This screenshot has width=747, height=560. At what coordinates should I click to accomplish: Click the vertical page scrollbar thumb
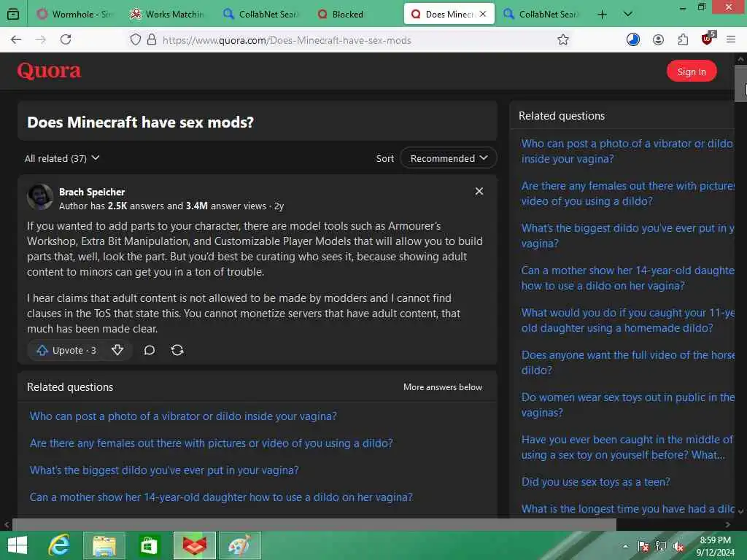[x=740, y=84]
